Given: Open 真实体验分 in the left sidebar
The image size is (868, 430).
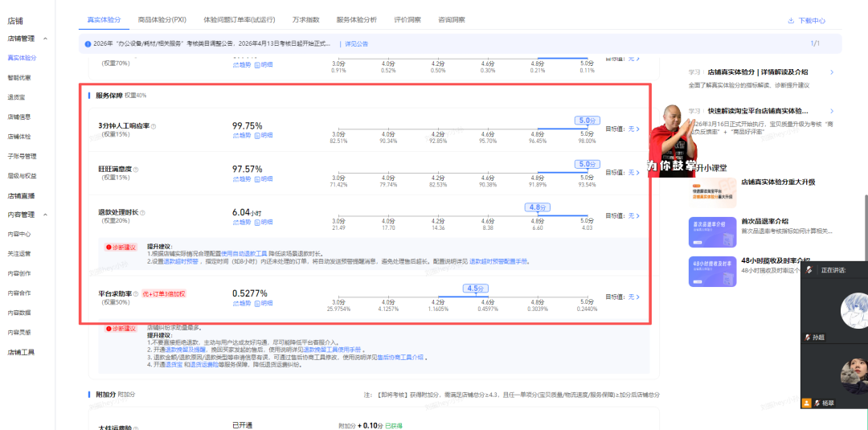Looking at the screenshot, I should [23, 58].
